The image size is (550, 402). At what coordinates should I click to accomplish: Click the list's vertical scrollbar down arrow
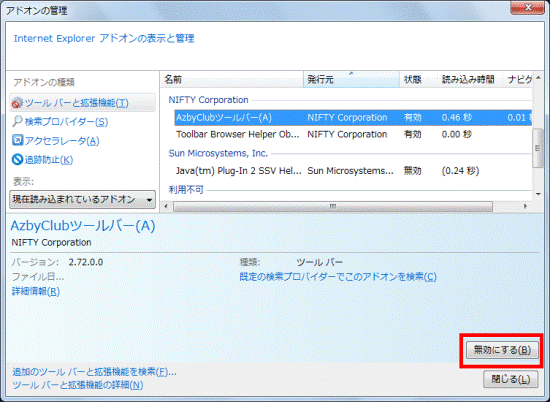[x=538, y=194]
